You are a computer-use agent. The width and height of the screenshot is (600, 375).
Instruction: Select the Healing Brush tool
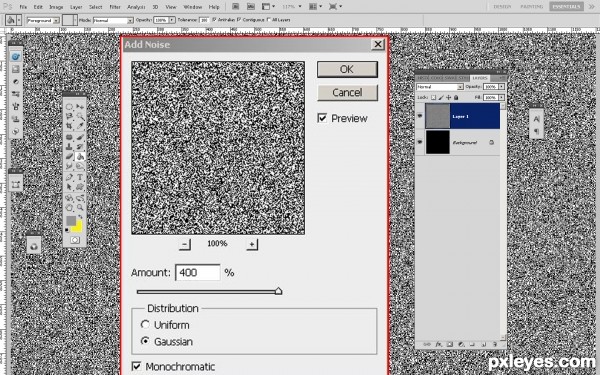(x=69, y=137)
